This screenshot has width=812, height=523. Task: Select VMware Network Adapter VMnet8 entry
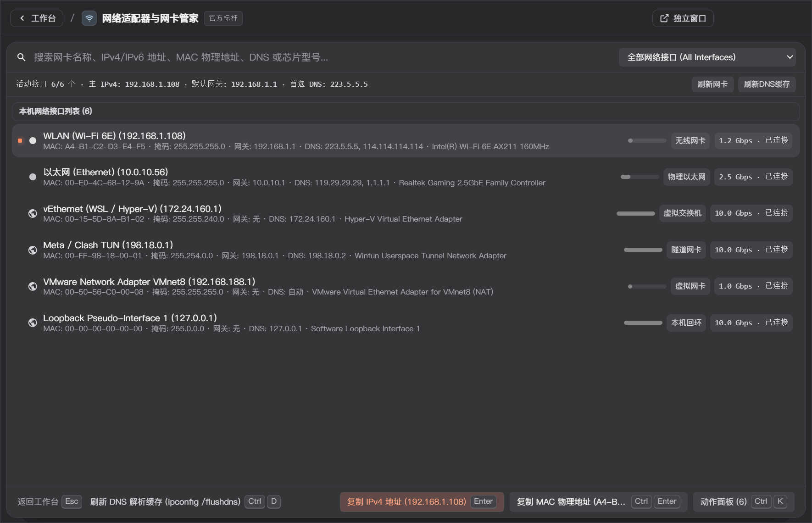point(406,286)
